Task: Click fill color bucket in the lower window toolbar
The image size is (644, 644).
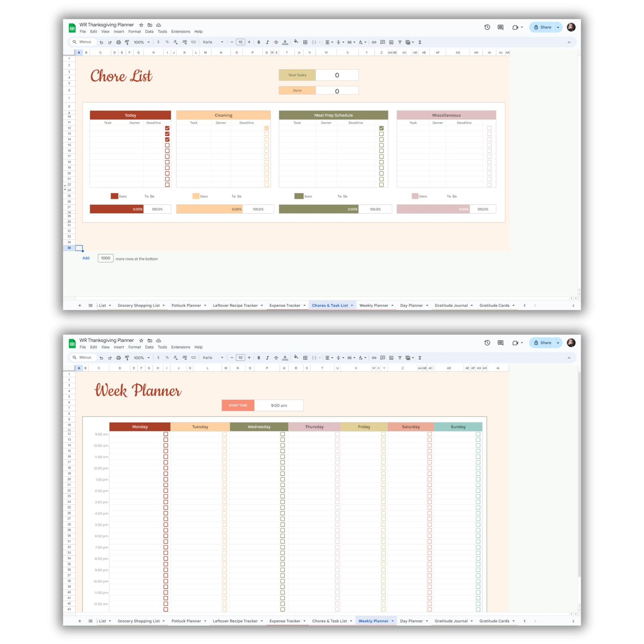Action: coord(296,357)
